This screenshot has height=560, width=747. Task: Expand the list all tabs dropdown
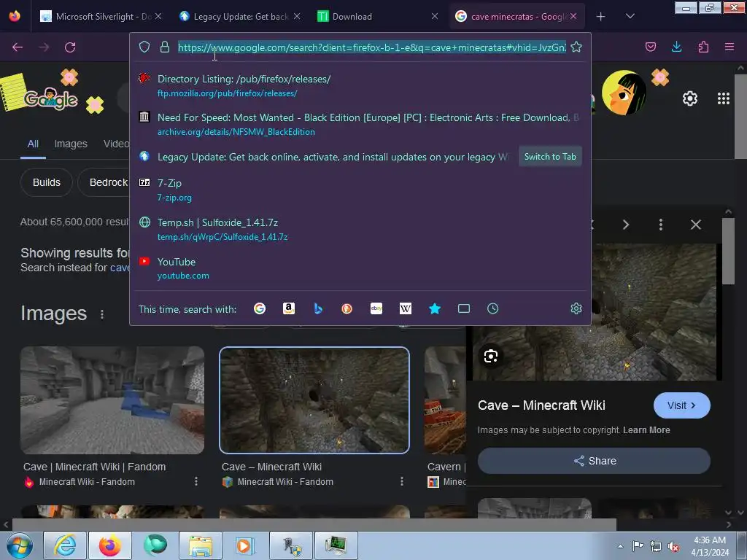(x=630, y=17)
